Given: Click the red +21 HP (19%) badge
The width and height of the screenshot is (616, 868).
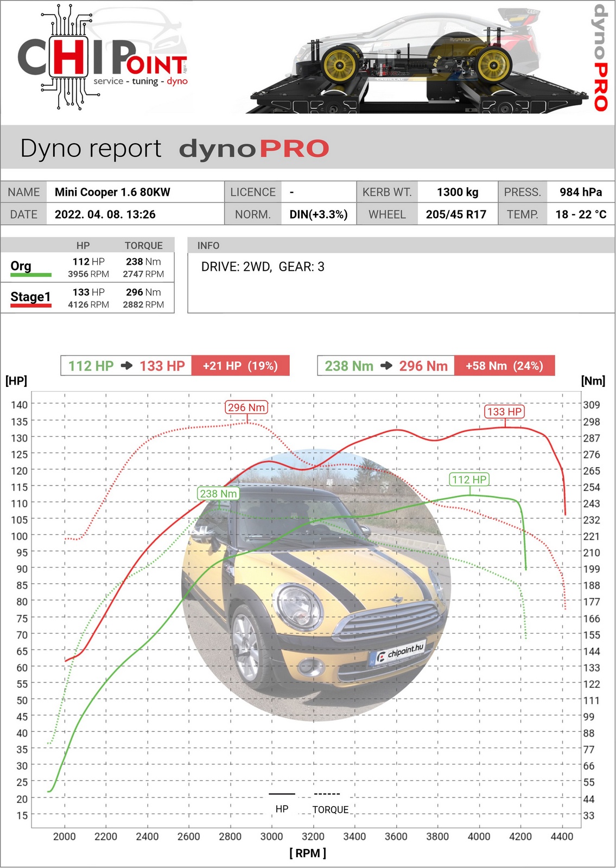Looking at the screenshot, I should click(x=240, y=366).
